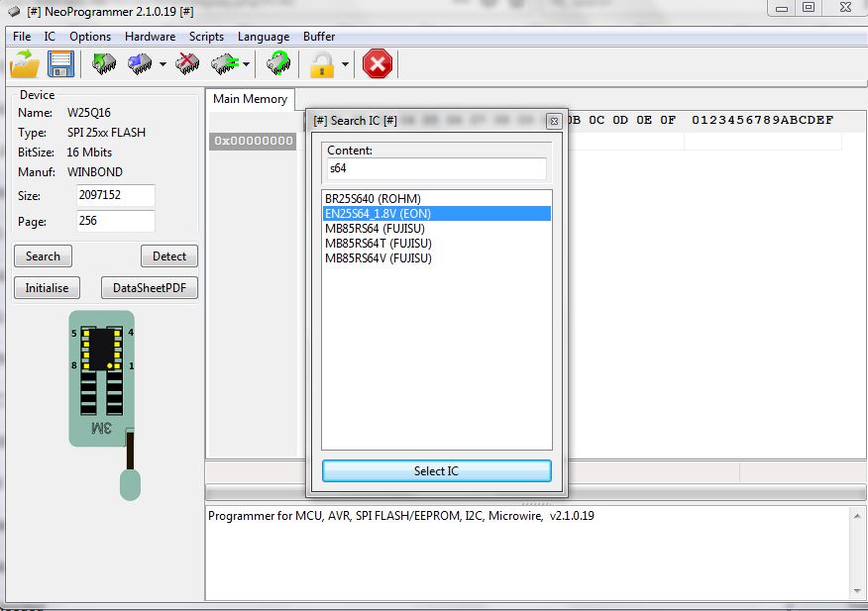Screen dimensions: 868x611
Task: Verify IC using the green equals chip icon
Action: pyautogui.click(x=225, y=64)
